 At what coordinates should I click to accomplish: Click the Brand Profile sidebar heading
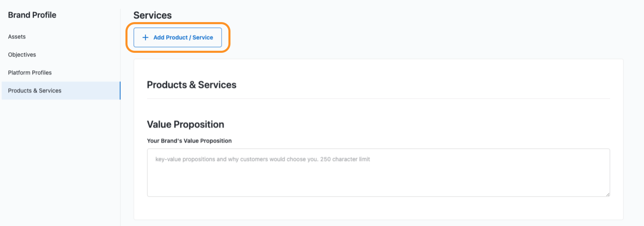(x=32, y=15)
